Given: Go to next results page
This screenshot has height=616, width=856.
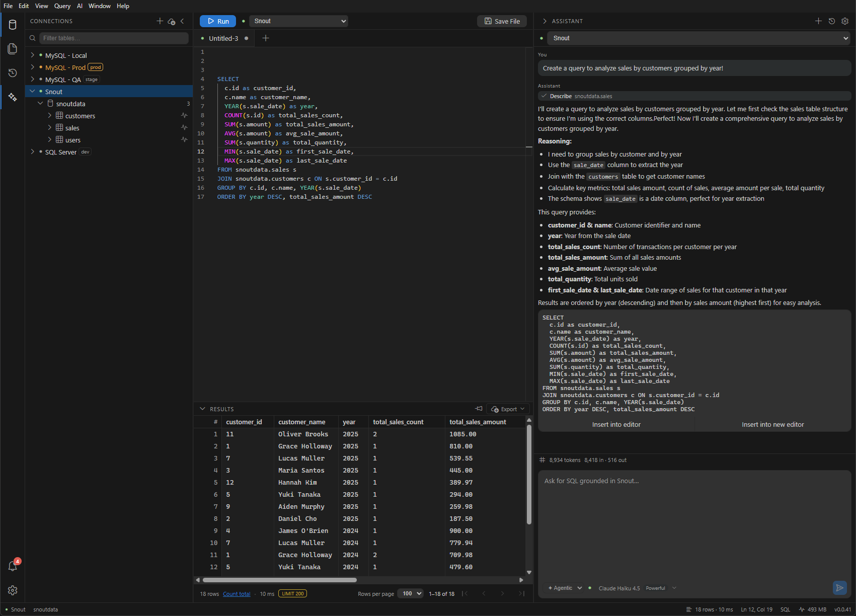Looking at the screenshot, I should pyautogui.click(x=502, y=593).
